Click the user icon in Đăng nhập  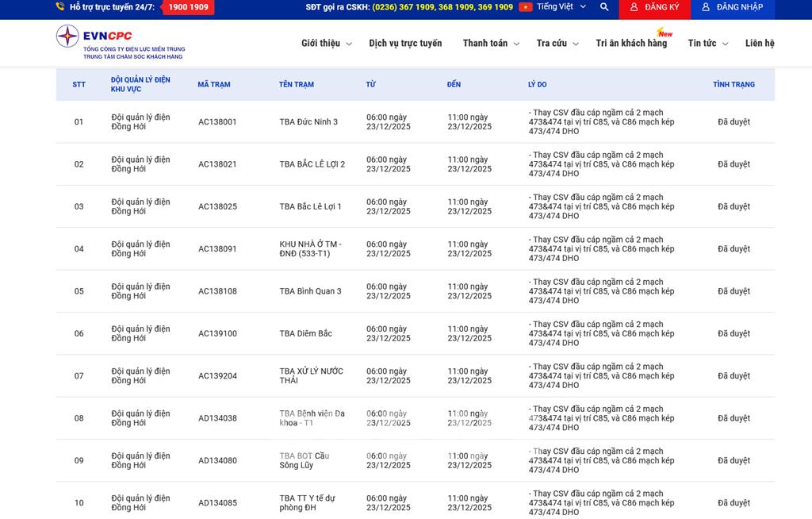click(x=705, y=7)
